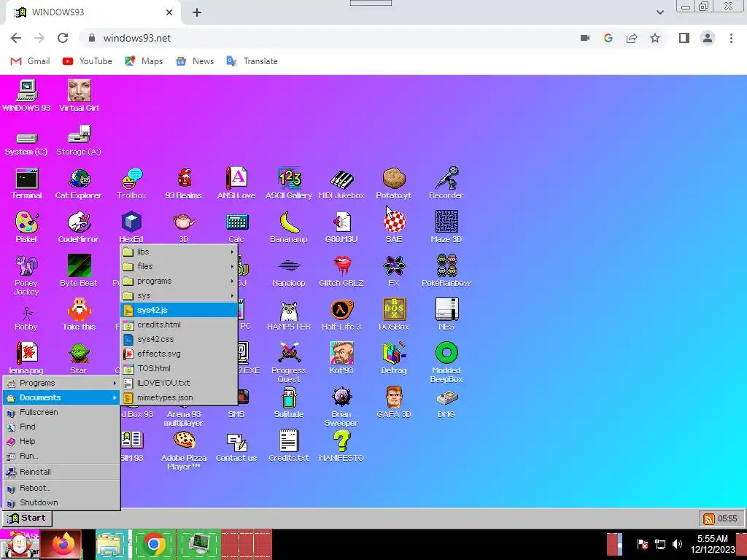Open YouTube bookmark link
The height and width of the screenshot is (560, 747).
(x=88, y=61)
